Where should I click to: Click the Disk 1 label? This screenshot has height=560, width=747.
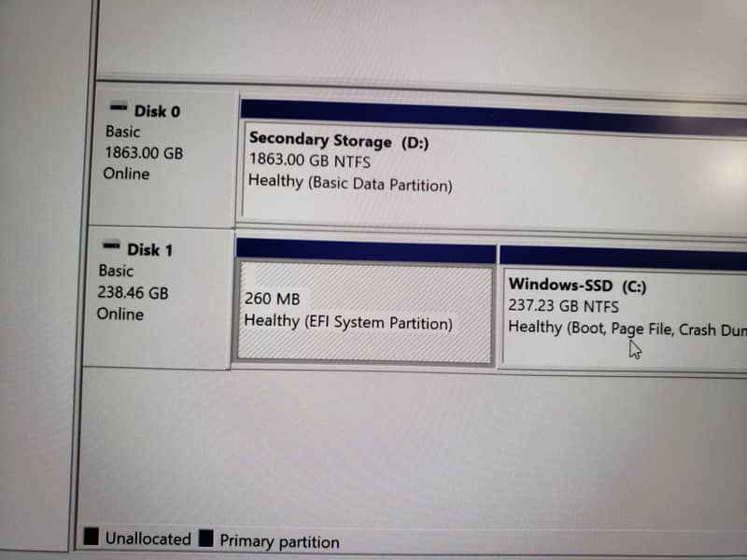click(x=149, y=249)
